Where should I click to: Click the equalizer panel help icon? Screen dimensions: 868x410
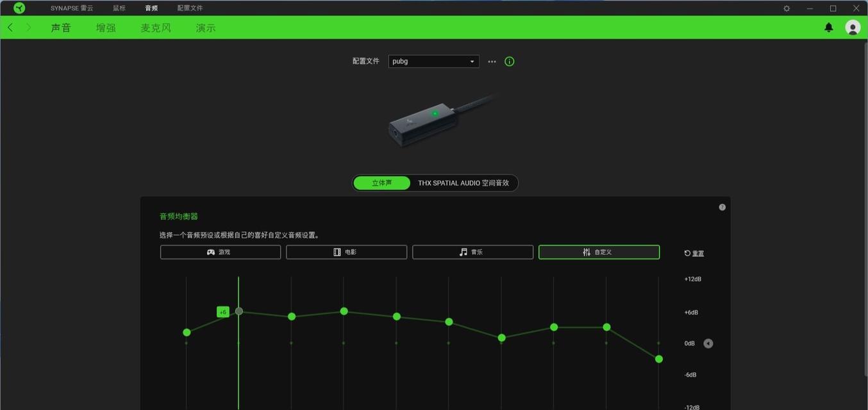pyautogui.click(x=722, y=207)
